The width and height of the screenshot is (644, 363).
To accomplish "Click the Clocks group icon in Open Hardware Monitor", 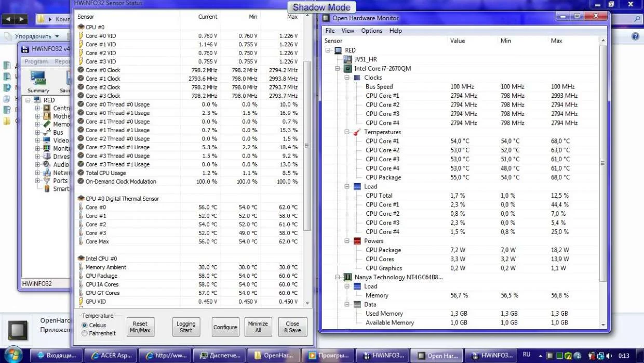I will [357, 77].
